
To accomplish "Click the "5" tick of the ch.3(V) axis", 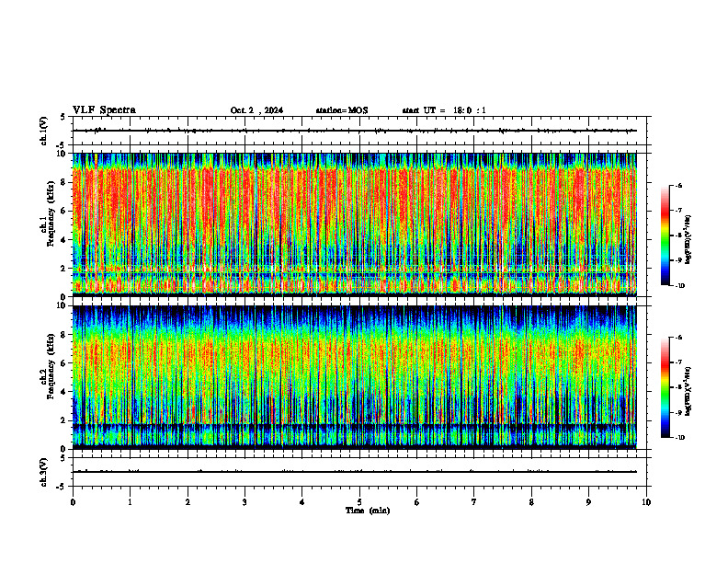I will 63,458.
